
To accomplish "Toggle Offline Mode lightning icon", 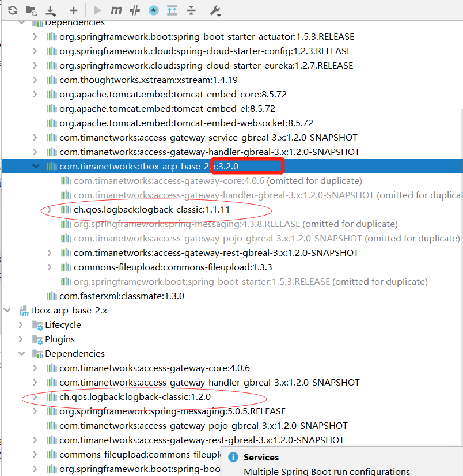I will (154, 10).
